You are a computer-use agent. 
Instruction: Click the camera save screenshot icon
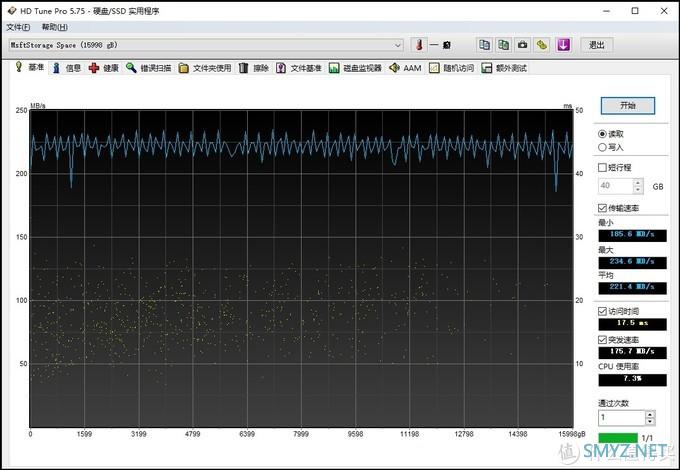point(523,45)
